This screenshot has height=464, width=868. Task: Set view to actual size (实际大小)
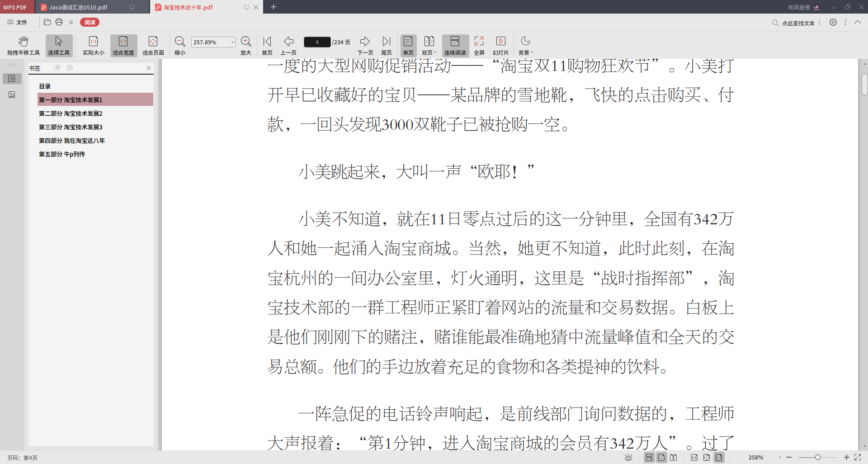(93, 46)
